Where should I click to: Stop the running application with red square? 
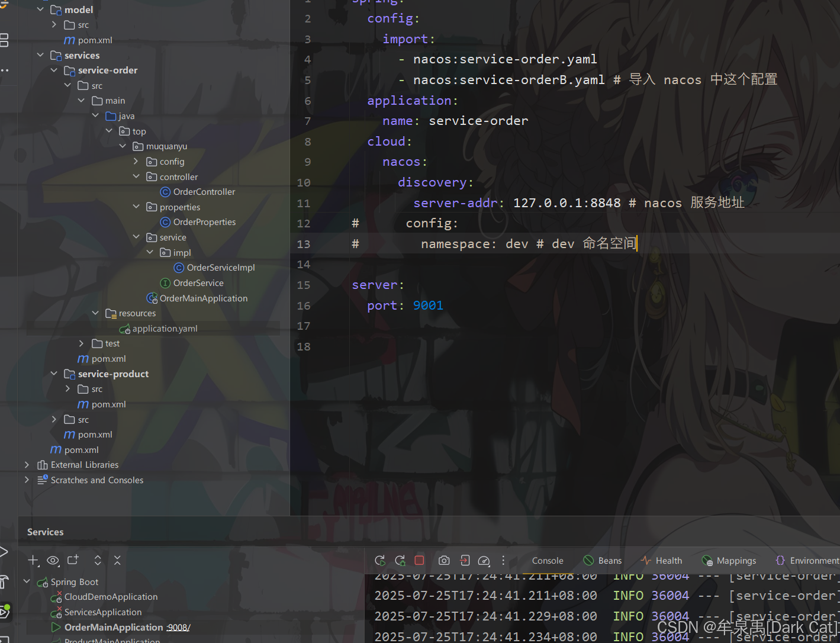pos(420,560)
